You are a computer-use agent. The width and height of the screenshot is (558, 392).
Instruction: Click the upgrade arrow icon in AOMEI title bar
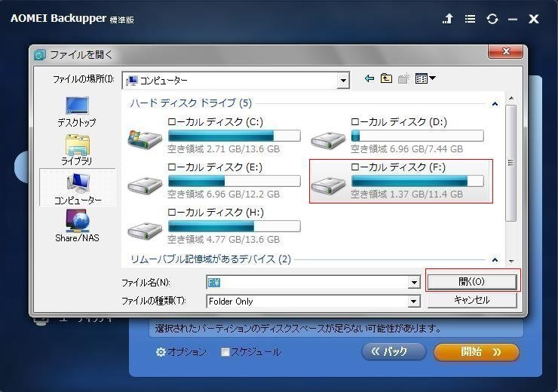(448, 19)
